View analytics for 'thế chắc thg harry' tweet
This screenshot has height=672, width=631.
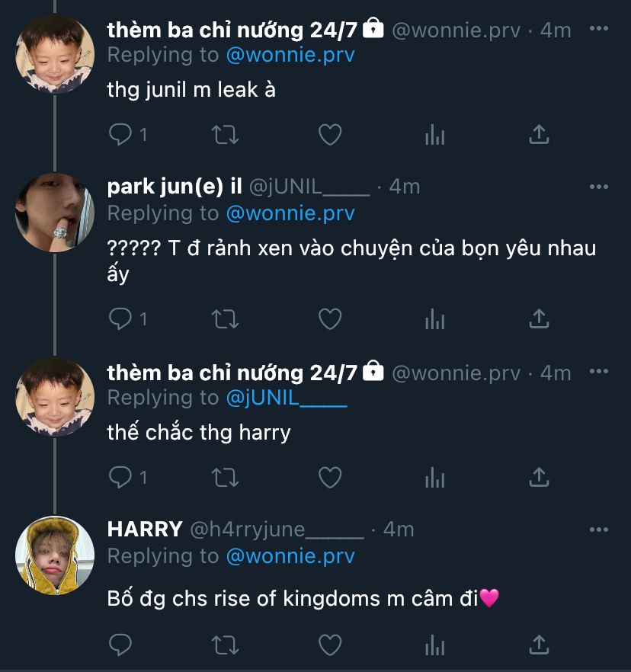434,478
